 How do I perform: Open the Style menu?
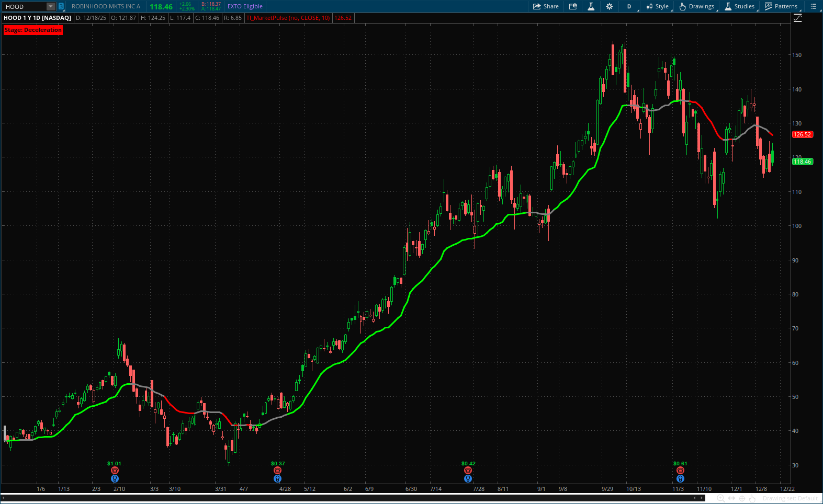pyautogui.click(x=657, y=6)
